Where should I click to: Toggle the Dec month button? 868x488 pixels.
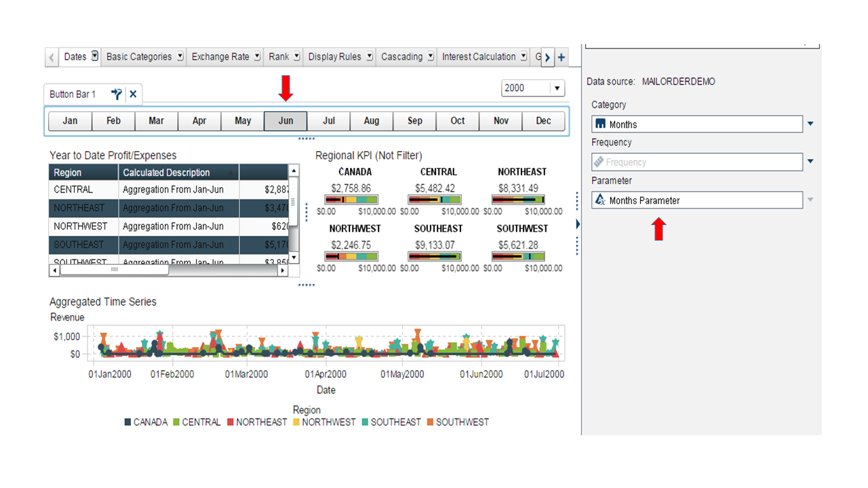coord(543,121)
